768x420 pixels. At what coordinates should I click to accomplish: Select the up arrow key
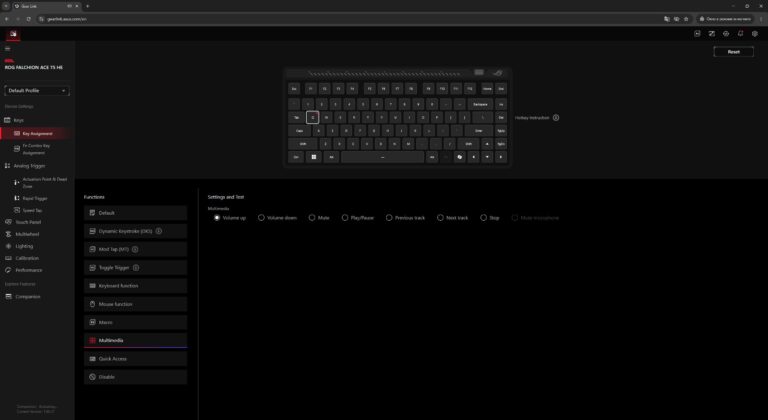pyautogui.click(x=487, y=144)
